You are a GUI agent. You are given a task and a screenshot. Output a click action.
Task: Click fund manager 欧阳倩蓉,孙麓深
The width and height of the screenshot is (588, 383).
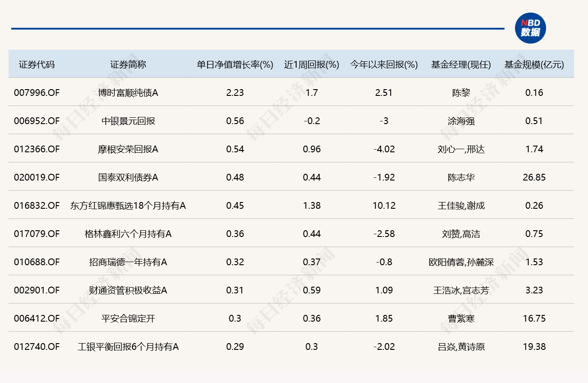(x=461, y=262)
